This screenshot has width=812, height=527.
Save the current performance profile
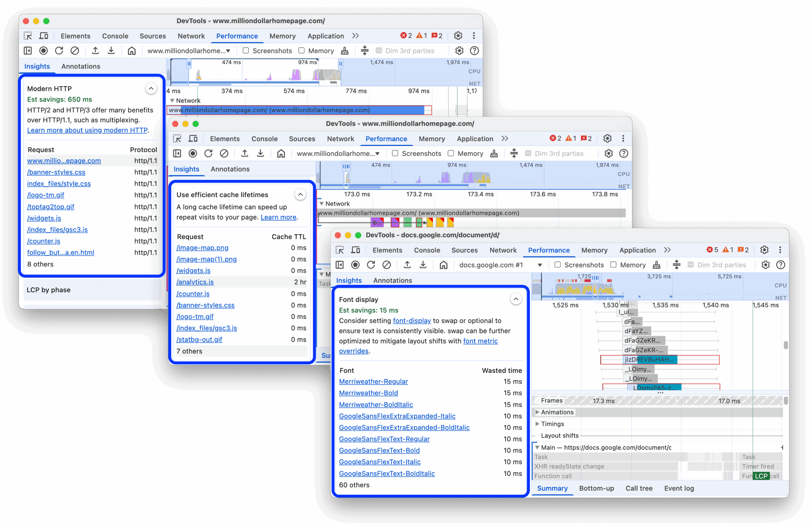point(111,50)
